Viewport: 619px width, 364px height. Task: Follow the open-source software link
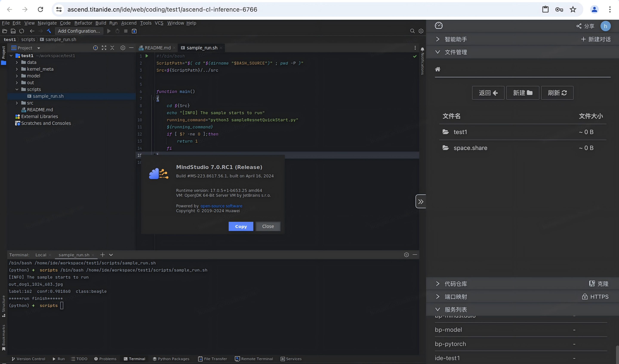coord(221,206)
